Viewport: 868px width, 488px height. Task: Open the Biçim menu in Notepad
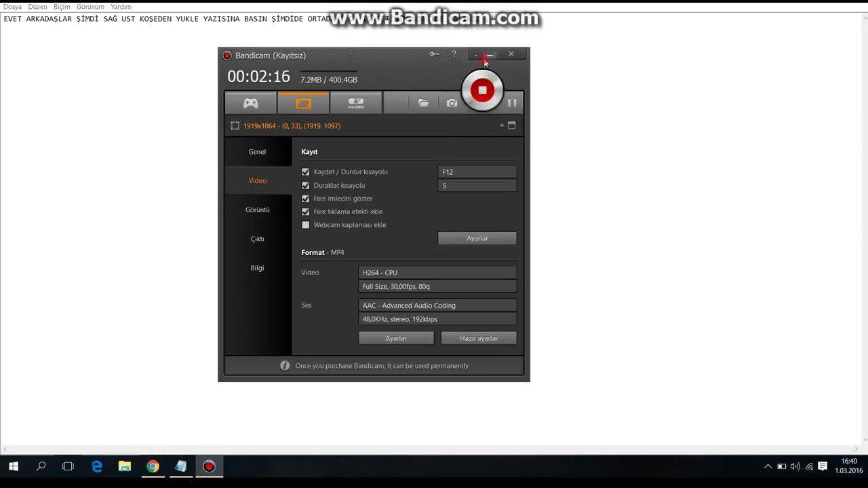pyautogui.click(x=62, y=7)
